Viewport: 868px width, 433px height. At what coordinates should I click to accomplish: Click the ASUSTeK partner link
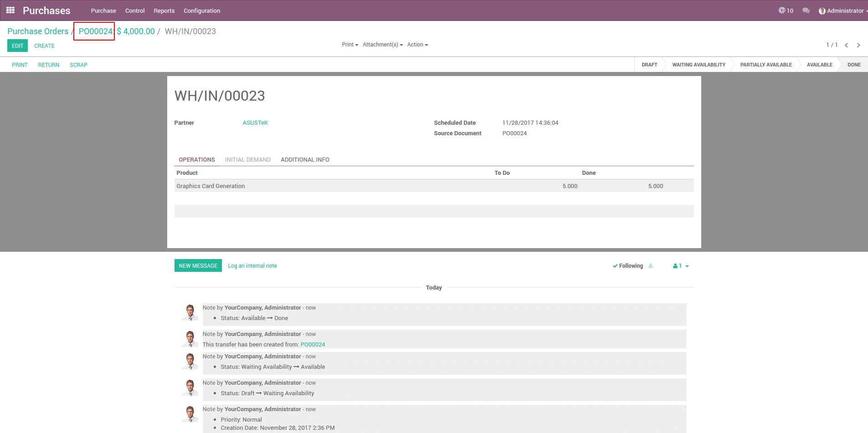pyautogui.click(x=255, y=123)
